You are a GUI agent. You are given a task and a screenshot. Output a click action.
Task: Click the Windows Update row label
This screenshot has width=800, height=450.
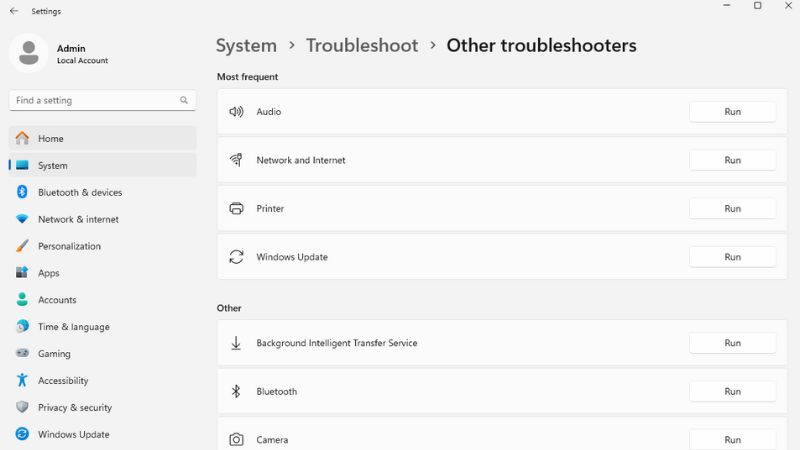pyautogui.click(x=292, y=257)
